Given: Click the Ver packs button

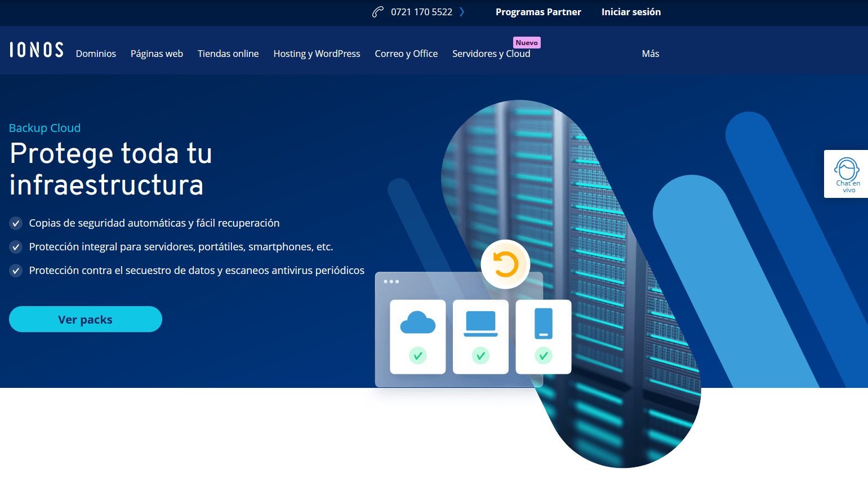Looking at the screenshot, I should coord(86,319).
